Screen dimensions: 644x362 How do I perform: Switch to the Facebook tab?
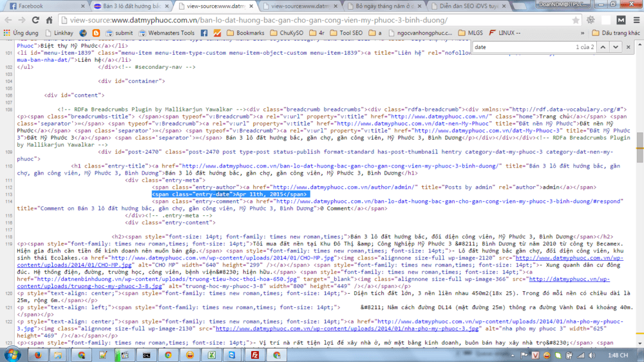click(x=45, y=6)
